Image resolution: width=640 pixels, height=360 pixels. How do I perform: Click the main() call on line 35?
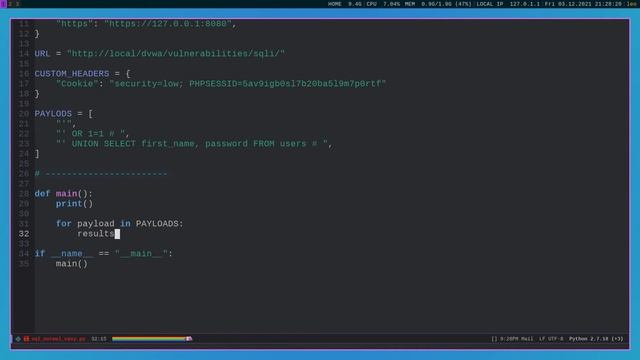[72, 264]
